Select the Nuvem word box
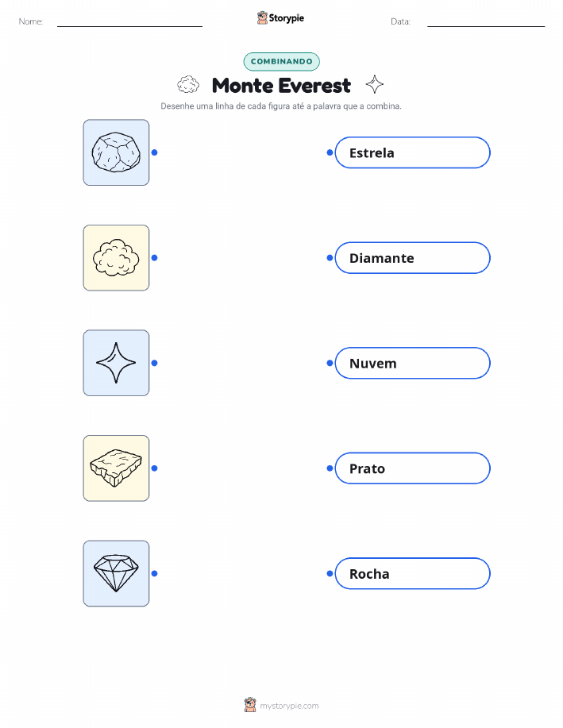 [x=412, y=363]
